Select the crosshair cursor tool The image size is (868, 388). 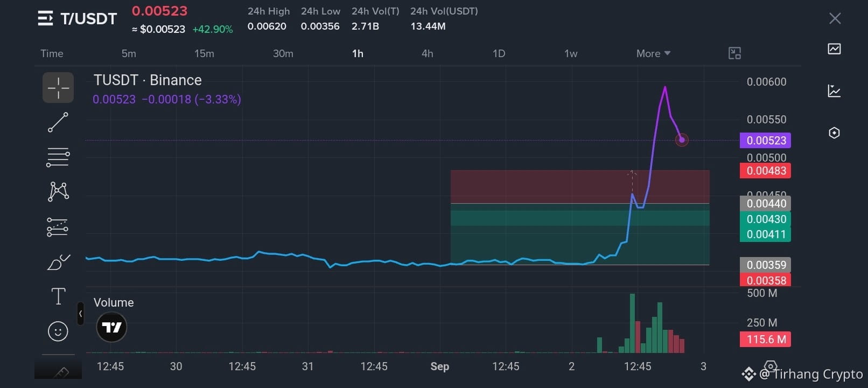coord(58,87)
